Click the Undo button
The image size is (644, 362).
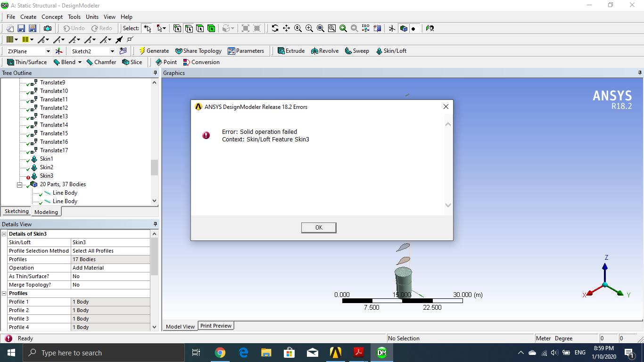[x=74, y=28]
